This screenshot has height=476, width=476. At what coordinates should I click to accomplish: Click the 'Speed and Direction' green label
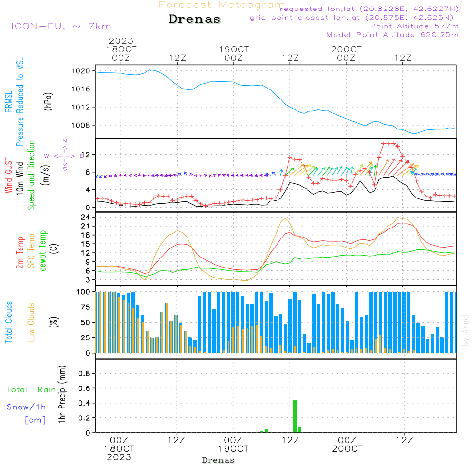(x=31, y=175)
